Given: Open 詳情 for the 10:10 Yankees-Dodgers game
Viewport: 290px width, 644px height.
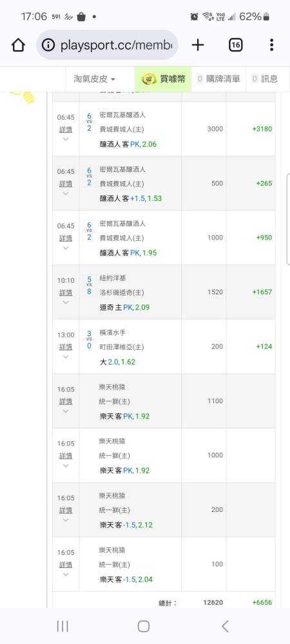Looking at the screenshot, I should 66,292.
